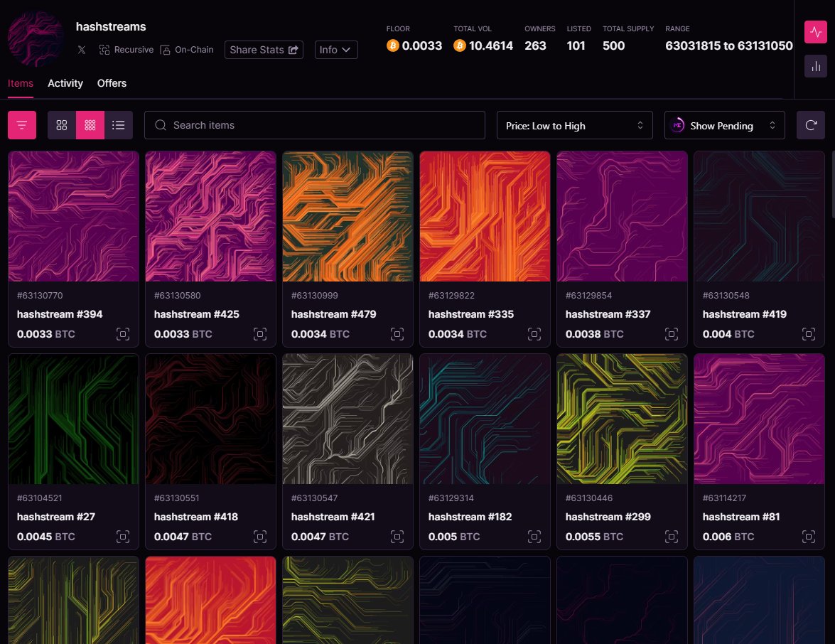Open the activity chart pink icon
Screen dimensions: 835x644
(815, 32)
